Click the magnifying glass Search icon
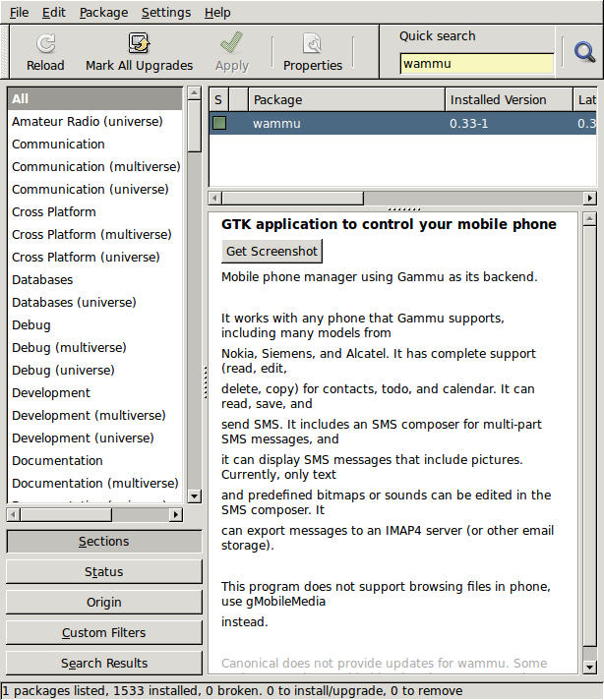604x700 pixels. pos(584,52)
